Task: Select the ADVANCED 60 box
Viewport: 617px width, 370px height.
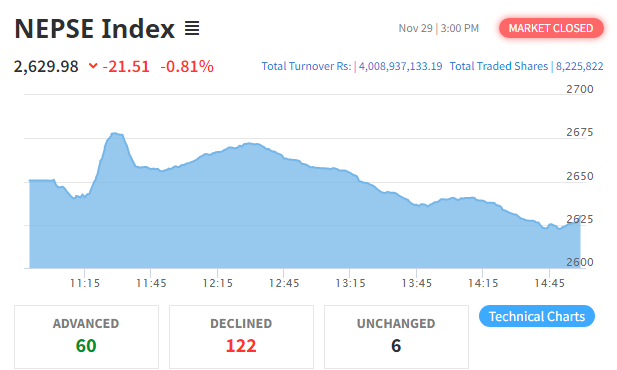Action: (x=87, y=337)
